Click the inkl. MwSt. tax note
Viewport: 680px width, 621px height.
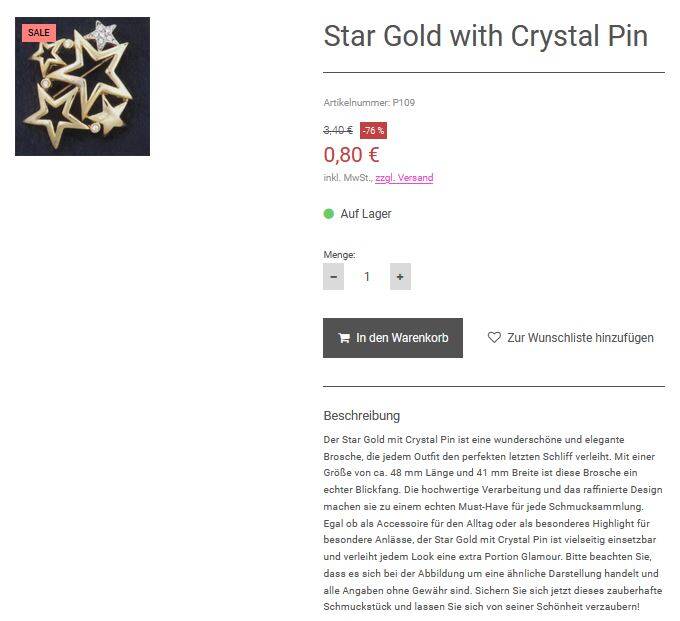pos(347,178)
